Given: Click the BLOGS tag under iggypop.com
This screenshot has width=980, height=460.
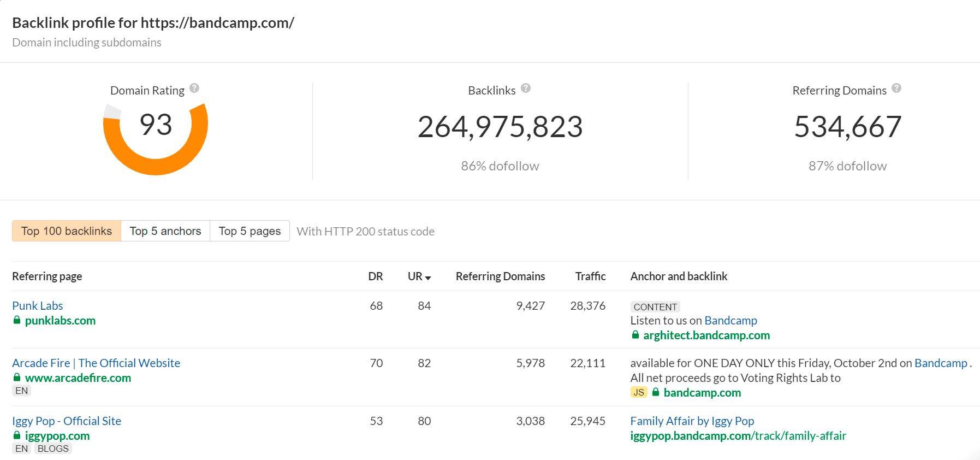Looking at the screenshot, I should tap(53, 449).
